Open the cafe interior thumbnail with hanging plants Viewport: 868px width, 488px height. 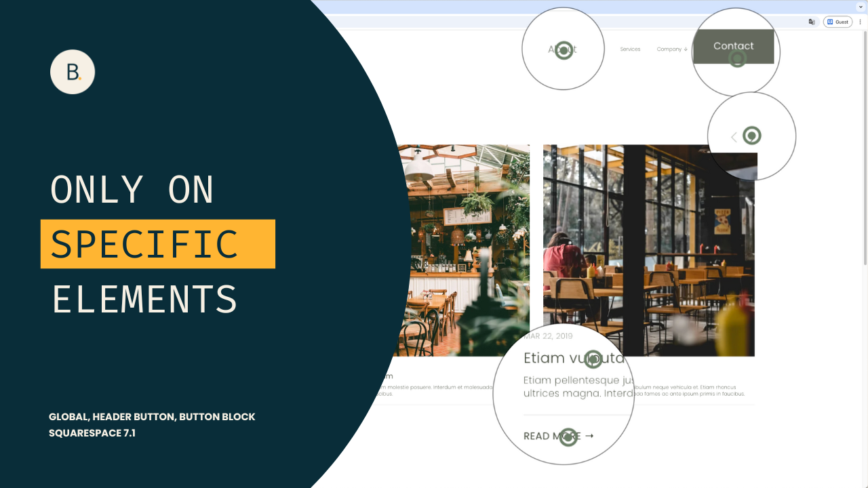coord(462,250)
